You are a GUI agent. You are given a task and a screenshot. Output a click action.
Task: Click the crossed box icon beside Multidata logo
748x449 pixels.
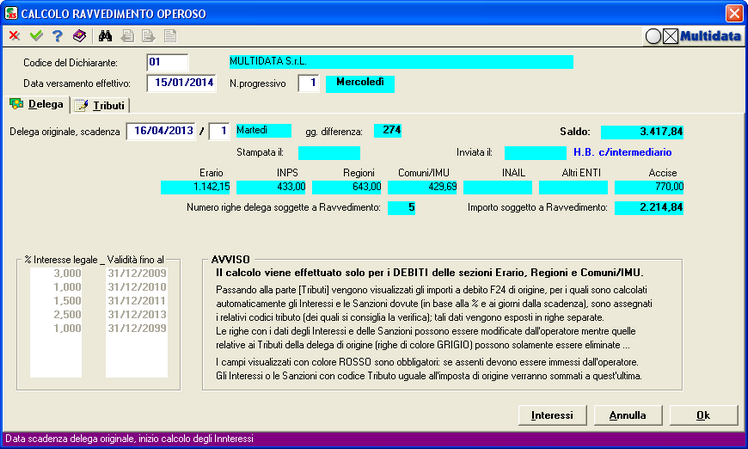click(671, 36)
